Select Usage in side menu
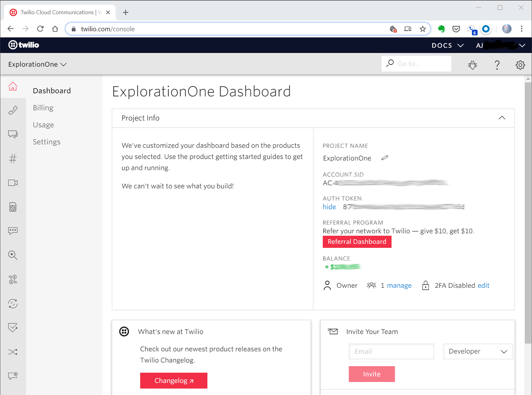532x395 pixels. tap(43, 125)
